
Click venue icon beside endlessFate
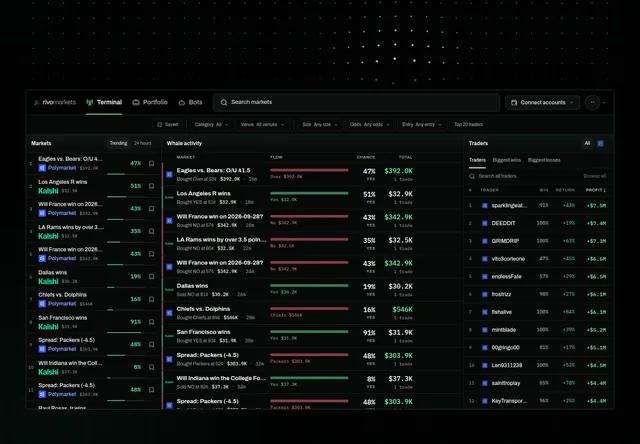click(x=485, y=277)
